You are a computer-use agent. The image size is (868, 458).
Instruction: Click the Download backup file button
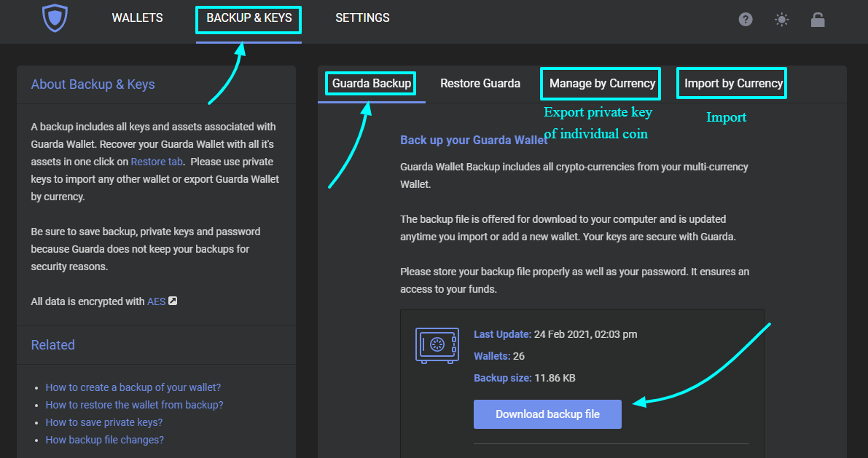[x=547, y=414]
